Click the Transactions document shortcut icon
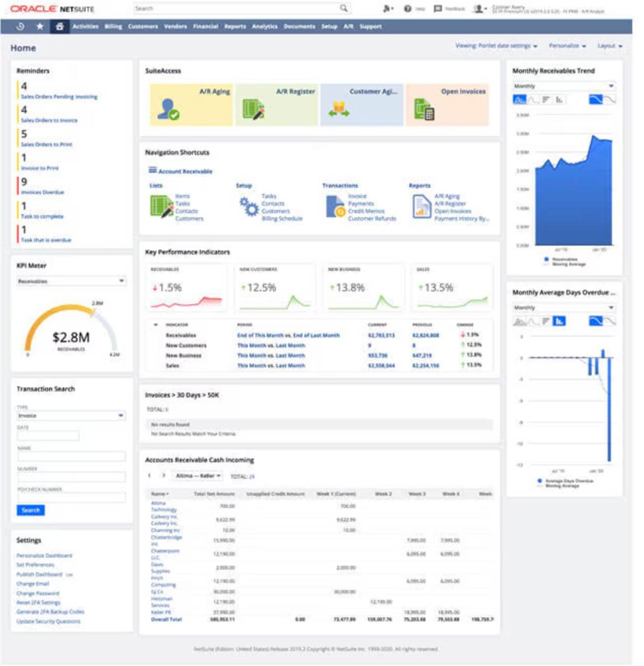This screenshot has height=666, width=644. click(335, 206)
